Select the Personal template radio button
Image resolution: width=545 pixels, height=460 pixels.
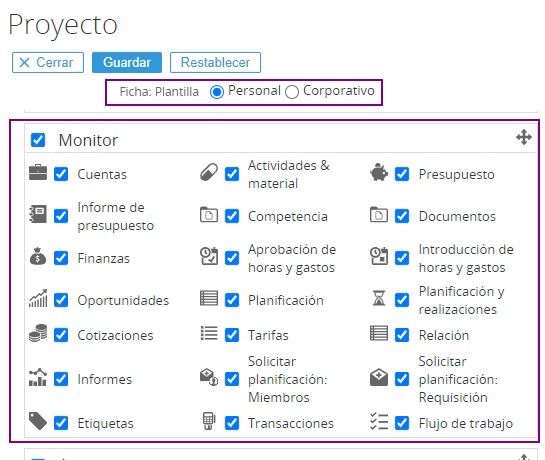click(217, 92)
